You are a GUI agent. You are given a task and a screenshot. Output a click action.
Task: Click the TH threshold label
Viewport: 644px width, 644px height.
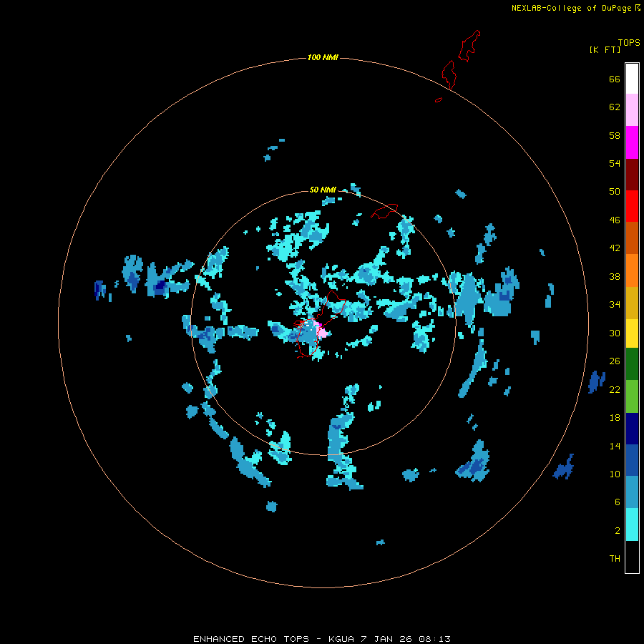pyautogui.click(x=615, y=559)
